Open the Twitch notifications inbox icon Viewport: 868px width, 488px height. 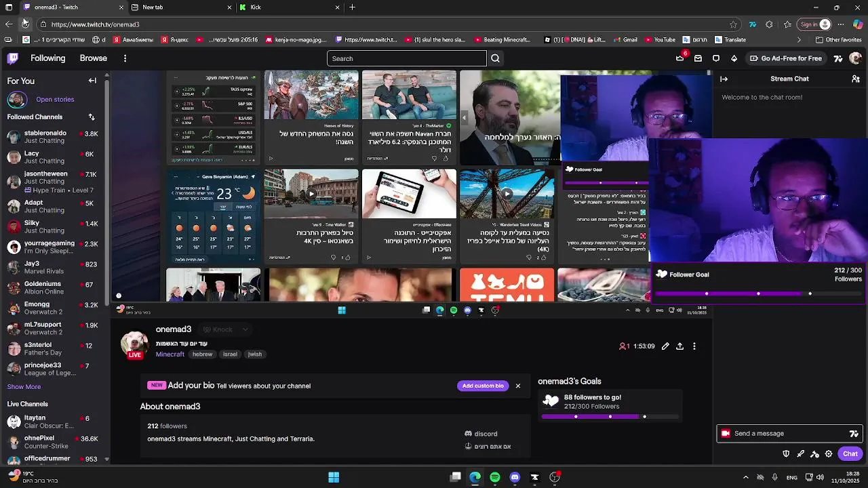click(x=698, y=58)
